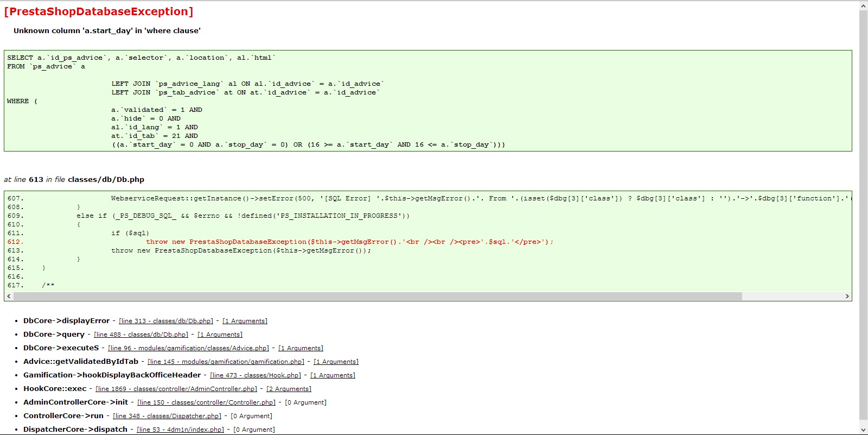Click '[0 Argument]' beside DispatcherCore->dispatch
This screenshot has height=435, width=868.
[x=254, y=430]
